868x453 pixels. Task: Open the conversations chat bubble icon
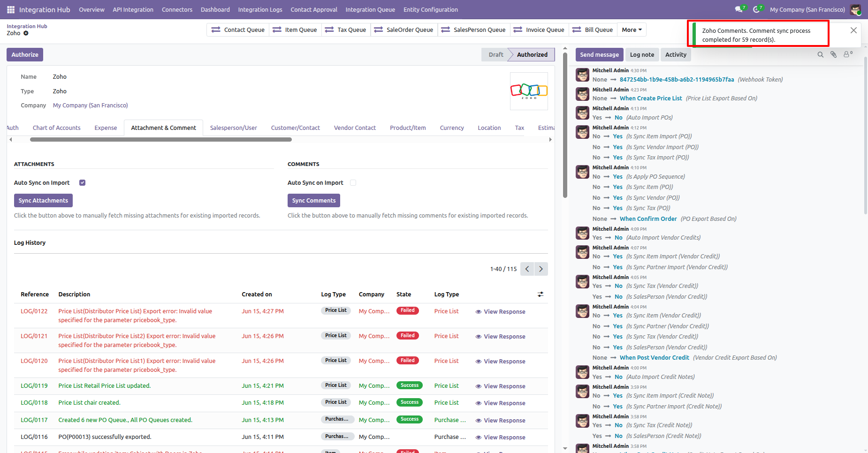pos(740,9)
